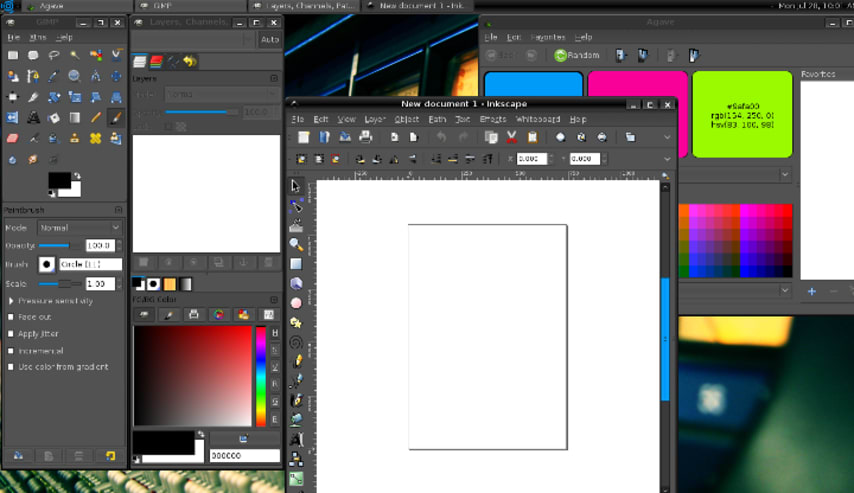
Task: Toggle the Apply jitter checkbox
Action: [12, 334]
